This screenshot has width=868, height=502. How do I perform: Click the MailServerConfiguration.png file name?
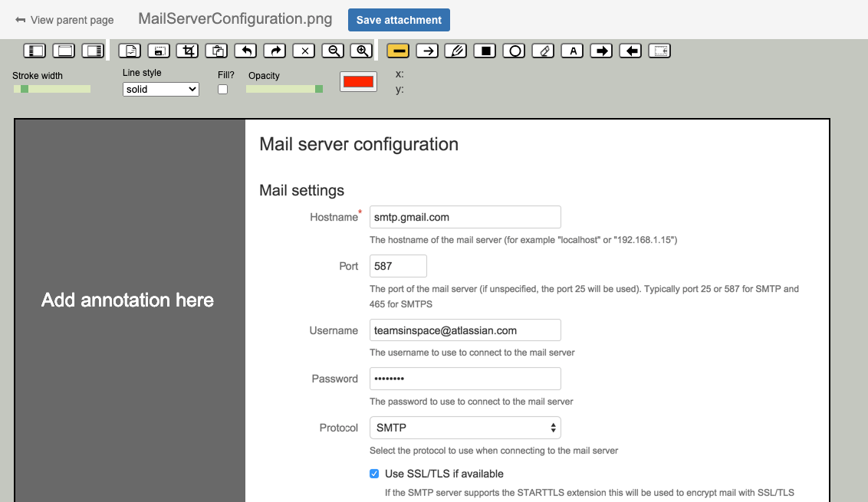(x=235, y=19)
